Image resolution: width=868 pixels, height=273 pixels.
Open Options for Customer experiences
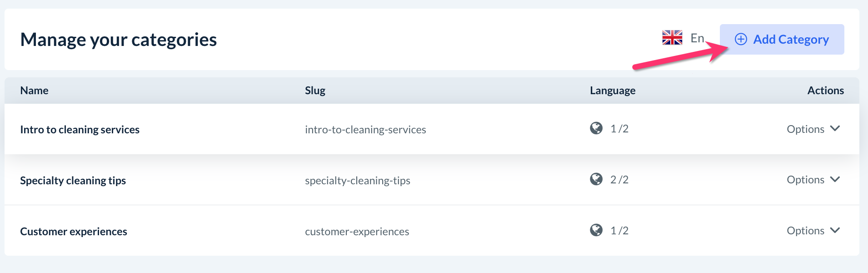click(x=805, y=231)
